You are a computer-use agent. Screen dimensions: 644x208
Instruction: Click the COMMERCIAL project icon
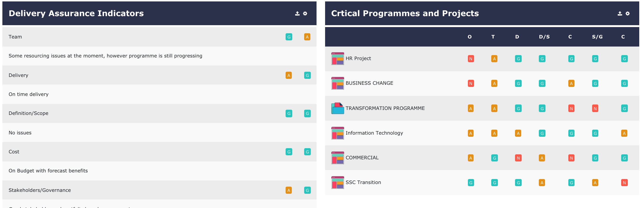pos(337,158)
